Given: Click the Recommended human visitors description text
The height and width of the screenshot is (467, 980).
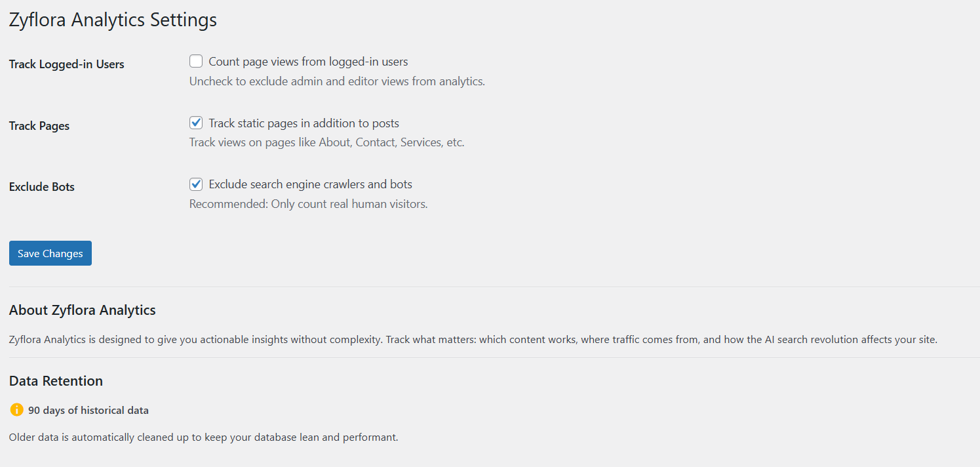Looking at the screenshot, I should point(307,203).
